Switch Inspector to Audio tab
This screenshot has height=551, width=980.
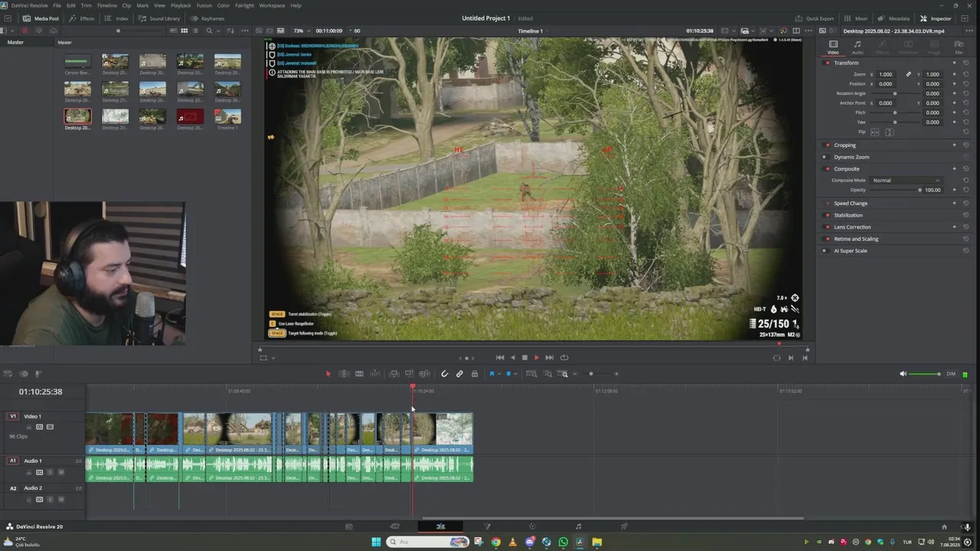pos(857,47)
